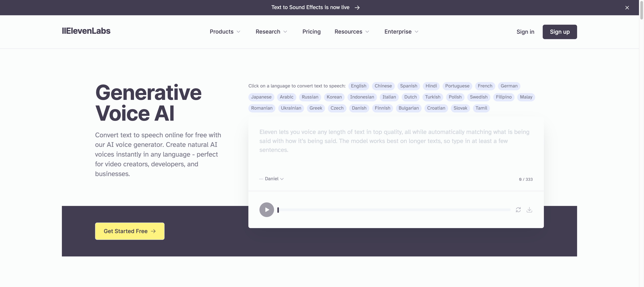Switch sample text to Czech
This screenshot has height=287, width=644.
pos(337,108)
